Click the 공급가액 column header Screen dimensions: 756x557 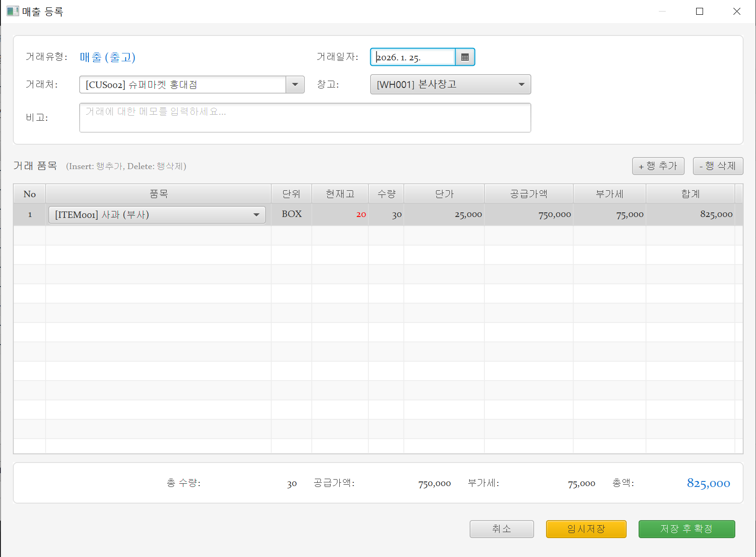[529, 194]
